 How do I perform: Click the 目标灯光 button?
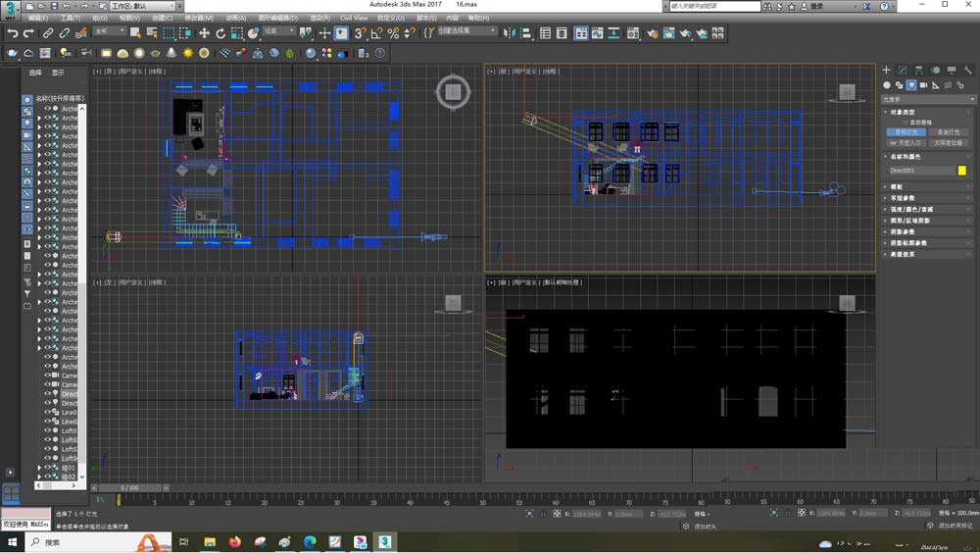pos(905,131)
